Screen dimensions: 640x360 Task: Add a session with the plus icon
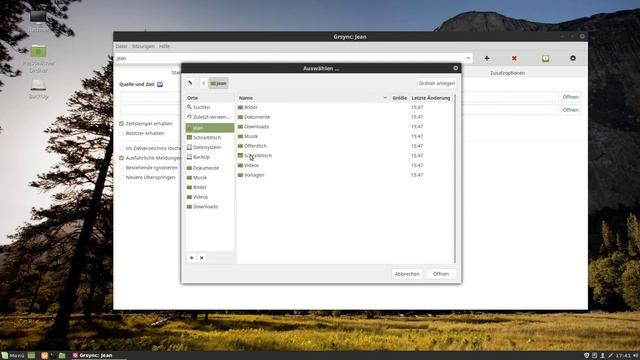coord(487,58)
